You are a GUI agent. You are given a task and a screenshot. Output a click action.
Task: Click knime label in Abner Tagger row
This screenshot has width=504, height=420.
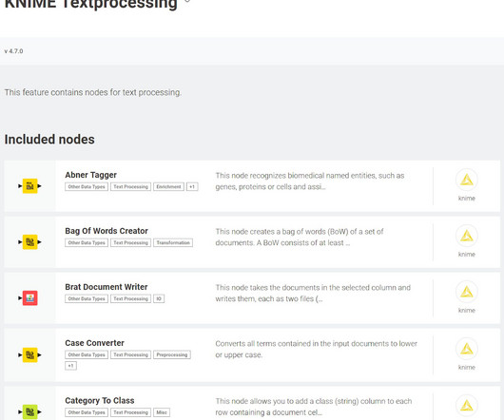click(466, 198)
